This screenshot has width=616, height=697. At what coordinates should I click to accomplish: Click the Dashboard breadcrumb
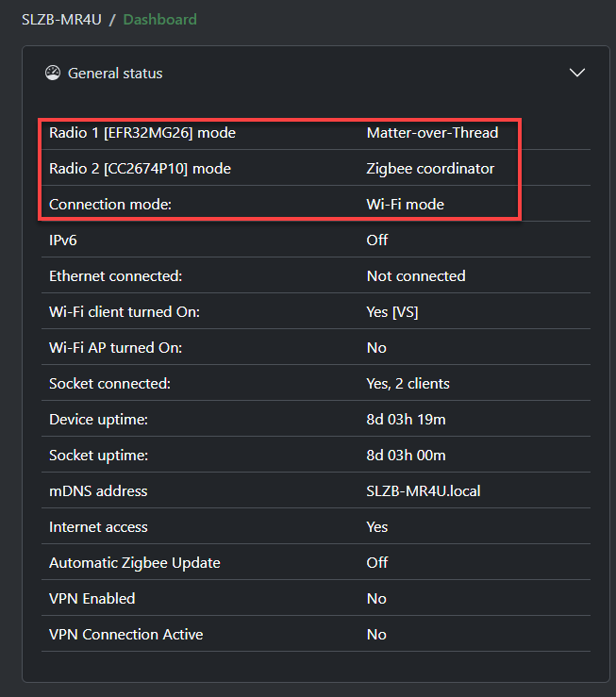[x=159, y=19]
